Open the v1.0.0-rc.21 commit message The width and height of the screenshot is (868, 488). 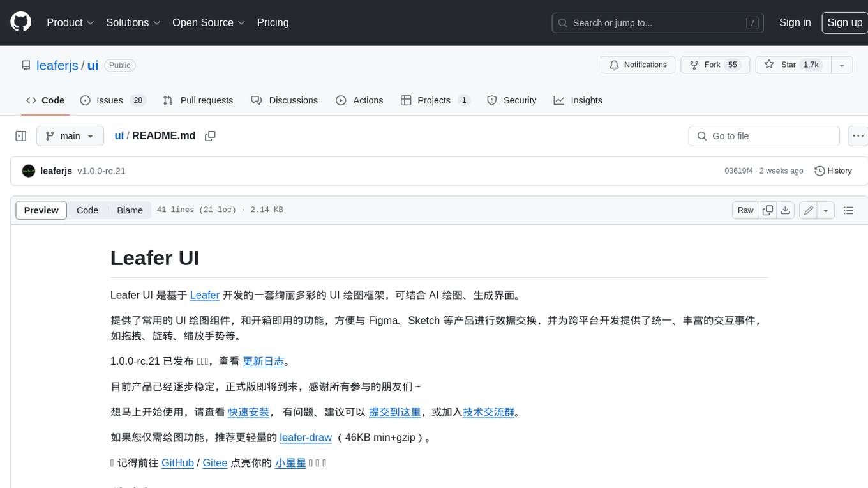(x=101, y=171)
